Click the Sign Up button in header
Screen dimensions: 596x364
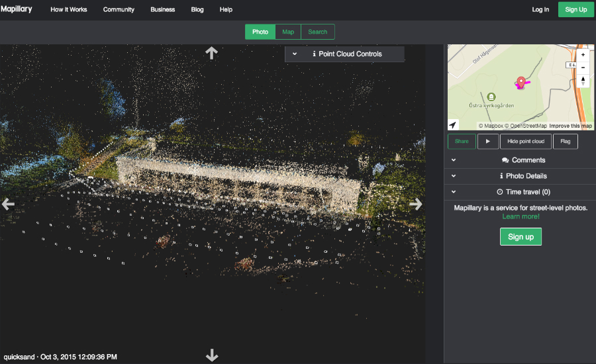click(576, 9)
